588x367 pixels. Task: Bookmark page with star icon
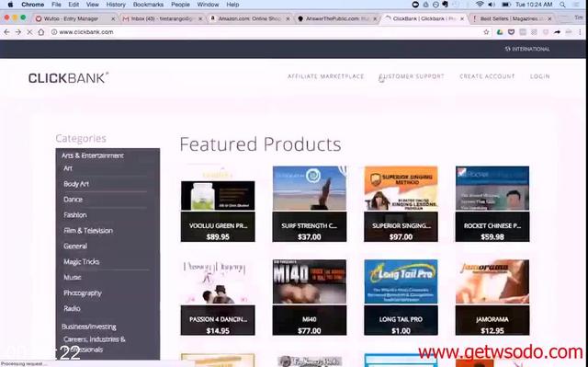[486, 32]
